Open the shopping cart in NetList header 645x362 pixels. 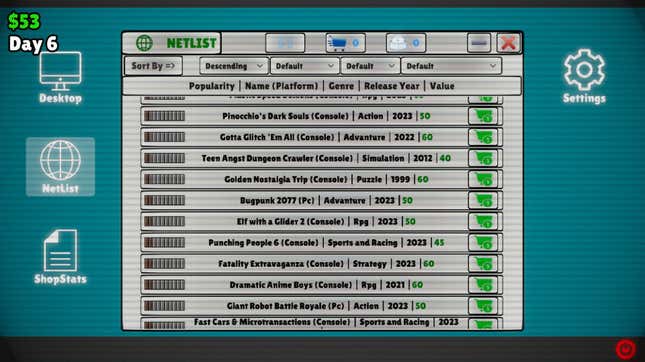[x=345, y=43]
